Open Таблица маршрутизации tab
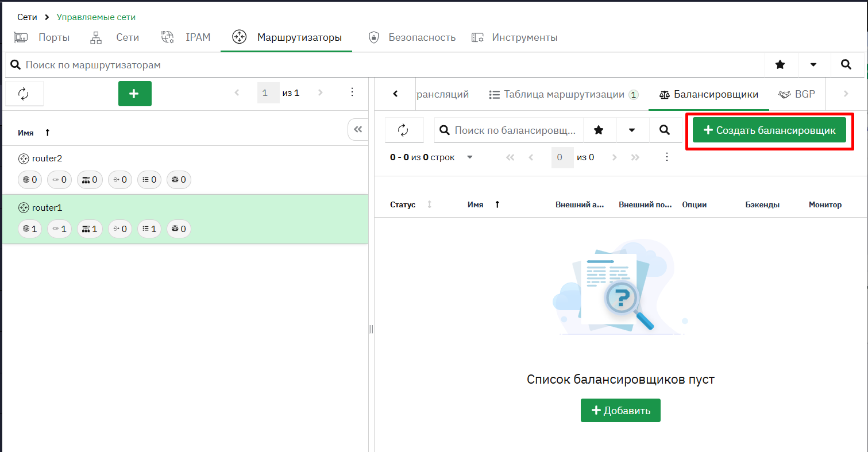This screenshot has width=868, height=452. click(564, 94)
